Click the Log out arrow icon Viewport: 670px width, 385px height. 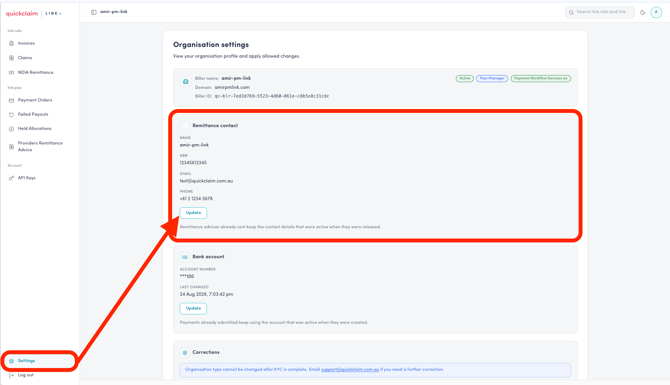pyautogui.click(x=12, y=375)
